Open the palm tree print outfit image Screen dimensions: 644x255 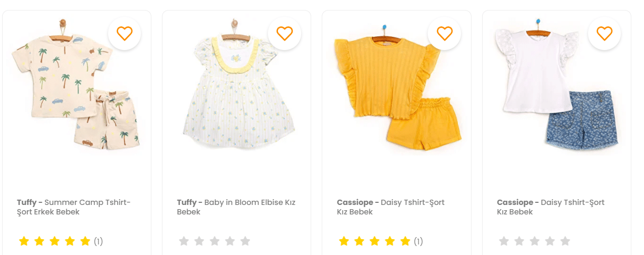[76, 84]
